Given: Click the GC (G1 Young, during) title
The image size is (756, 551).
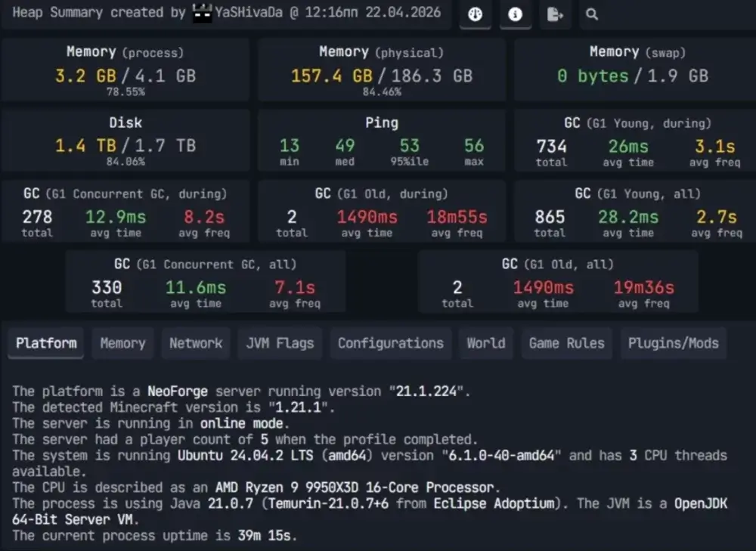Looking at the screenshot, I should click(637, 123).
